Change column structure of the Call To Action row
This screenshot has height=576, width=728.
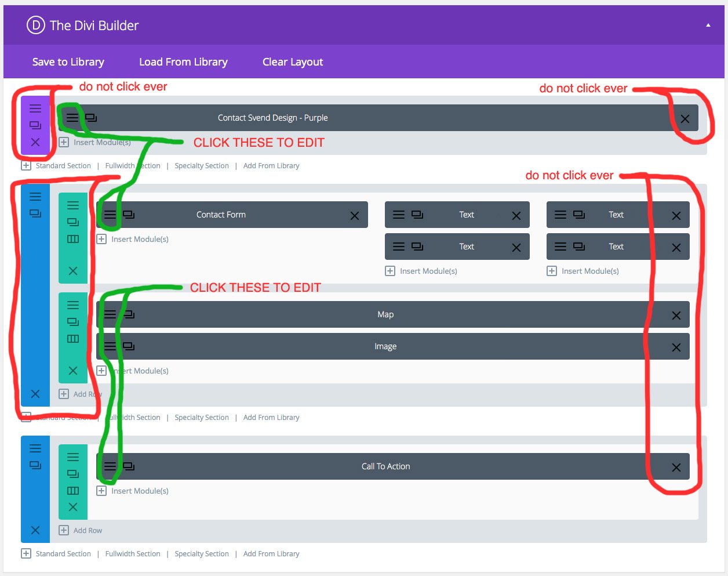coord(73,491)
